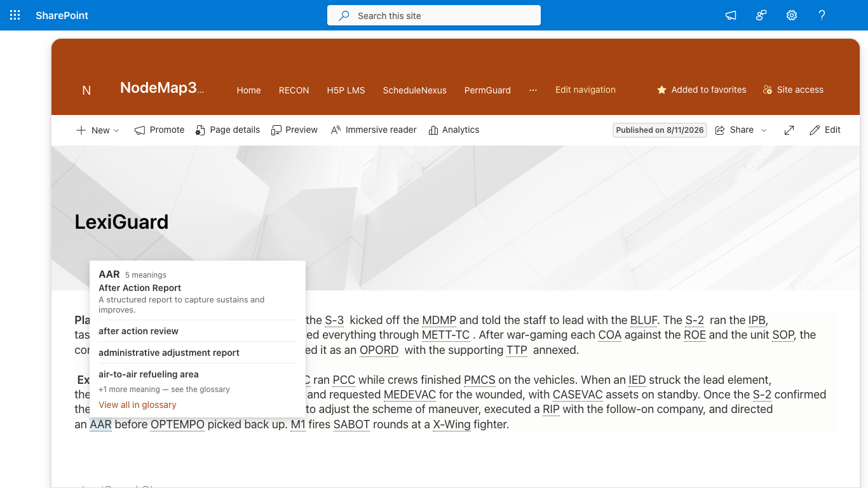
Task: Select 'air-to-air refueling area' meaning
Action: tap(149, 374)
